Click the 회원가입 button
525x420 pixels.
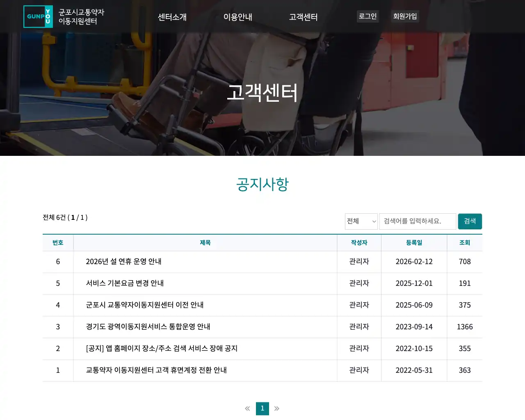(405, 16)
